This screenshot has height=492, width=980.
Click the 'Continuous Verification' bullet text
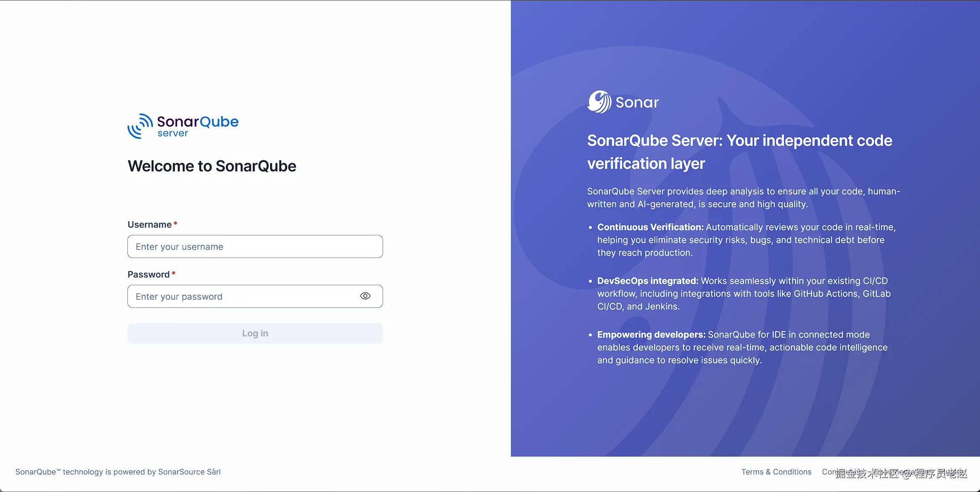tap(746, 240)
